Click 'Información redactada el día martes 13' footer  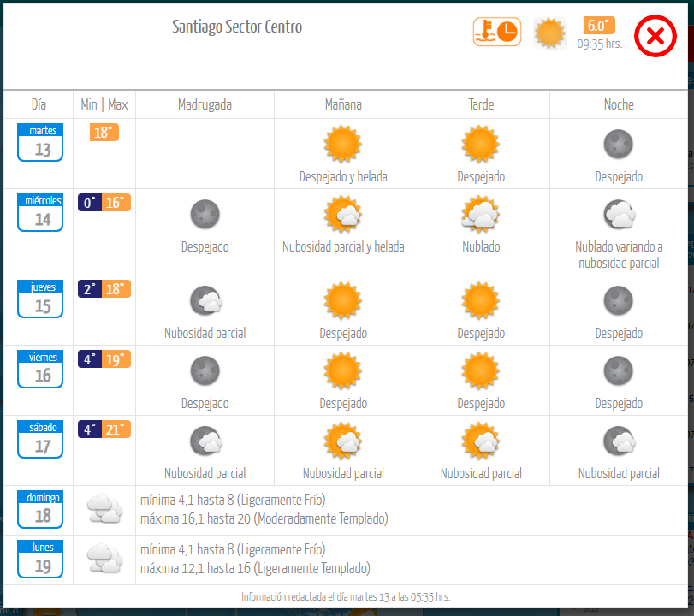(x=346, y=596)
